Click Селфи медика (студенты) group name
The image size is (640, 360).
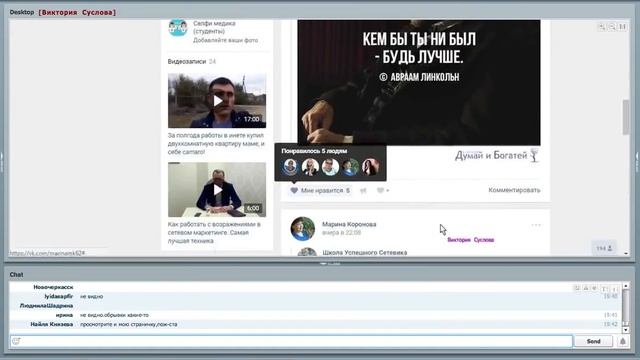click(x=214, y=27)
